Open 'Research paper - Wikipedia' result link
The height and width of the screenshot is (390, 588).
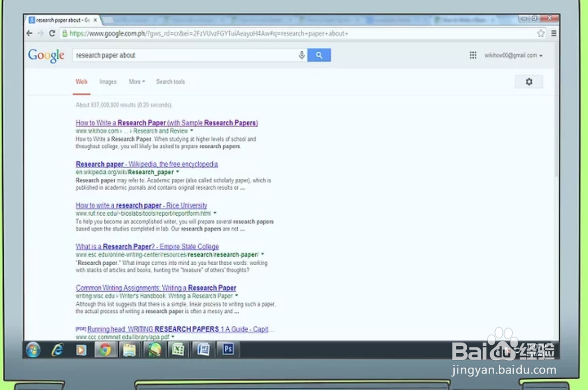[147, 164]
